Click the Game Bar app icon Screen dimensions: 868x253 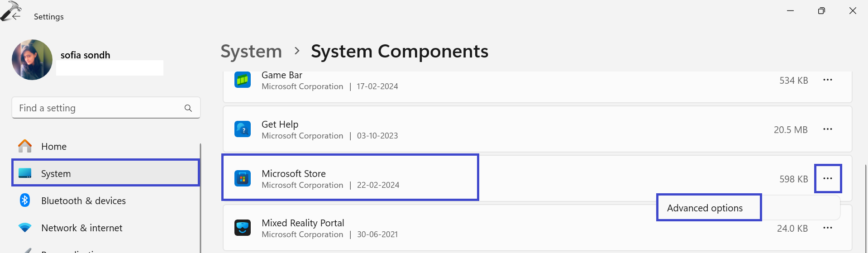[243, 80]
